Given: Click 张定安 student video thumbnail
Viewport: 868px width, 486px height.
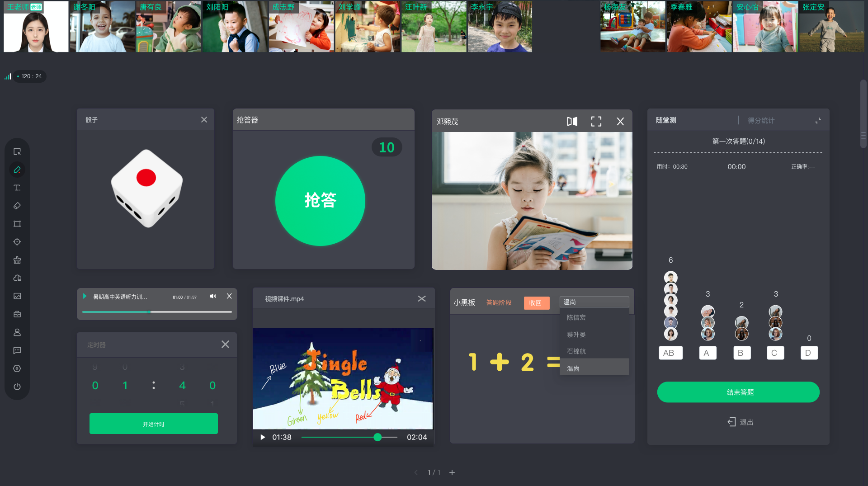Looking at the screenshot, I should [x=832, y=26].
